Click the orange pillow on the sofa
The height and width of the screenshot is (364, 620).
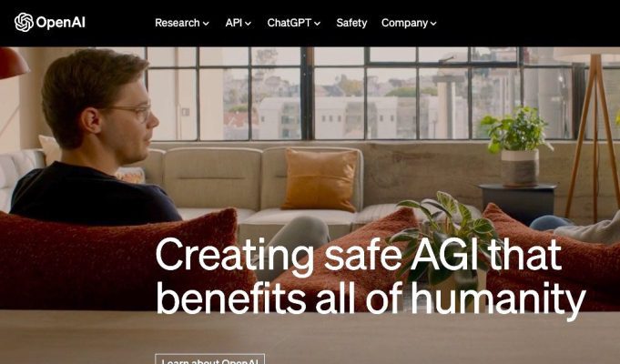pos(320,180)
